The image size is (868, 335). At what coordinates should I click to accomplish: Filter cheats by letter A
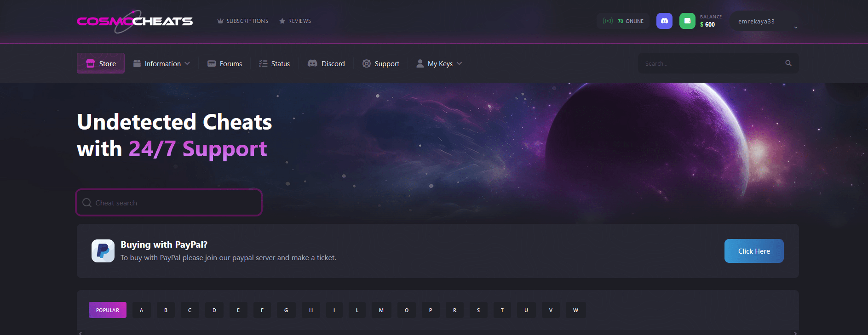tap(141, 310)
